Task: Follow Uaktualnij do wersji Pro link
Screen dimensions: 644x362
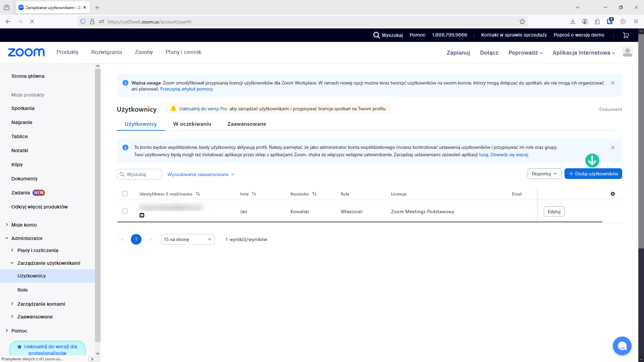Action: [203, 109]
